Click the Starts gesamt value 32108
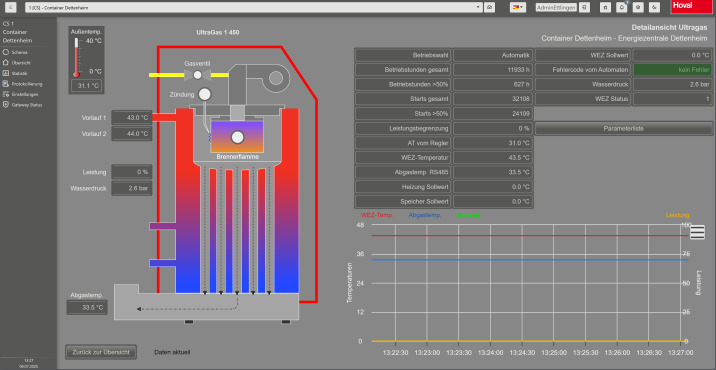Image resolution: width=716 pixels, height=370 pixels. (493, 99)
